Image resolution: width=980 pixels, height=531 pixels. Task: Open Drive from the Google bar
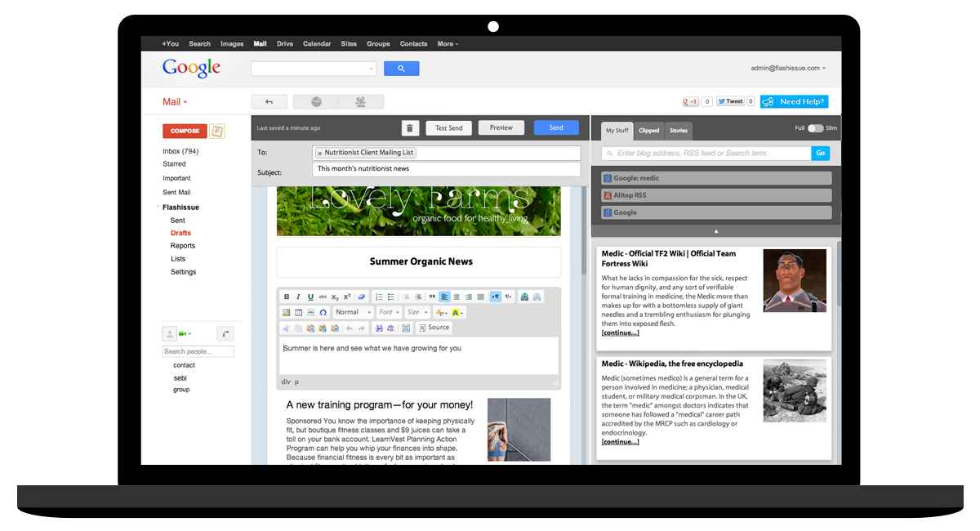click(285, 44)
